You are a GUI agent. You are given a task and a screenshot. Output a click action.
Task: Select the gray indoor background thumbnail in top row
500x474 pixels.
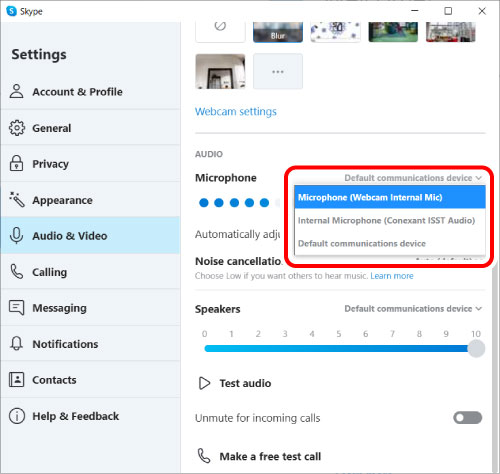[x=451, y=32]
